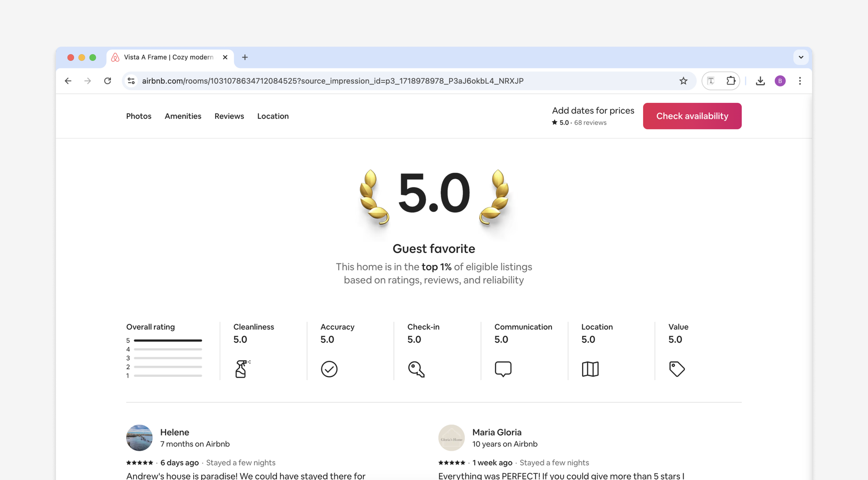Click the profile avatar labeled B
Viewport: 868px width, 480px height.
click(780, 81)
